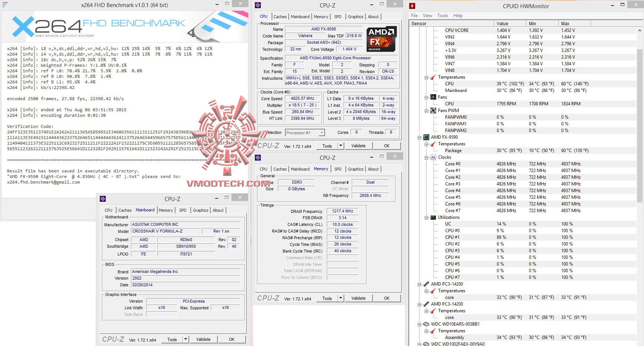644x346 pixels.
Task: Click the memory icon of second AMD PC3-14200
Action: pyautogui.click(x=426, y=304)
